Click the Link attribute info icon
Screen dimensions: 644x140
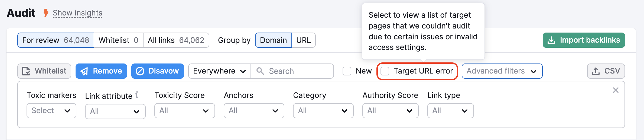(137, 95)
